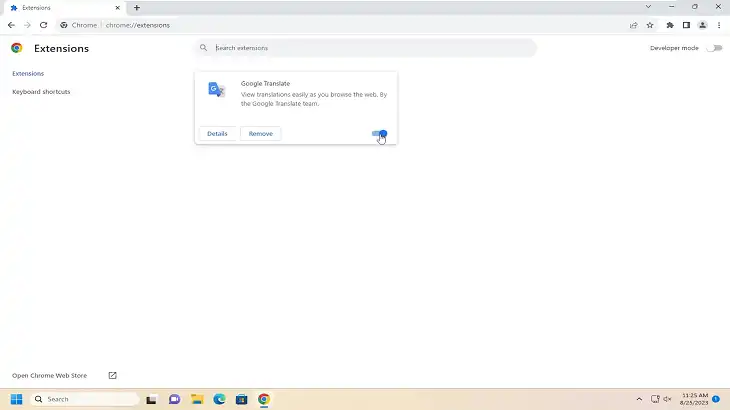Click the volume icon in the system tray
The image size is (730, 410).
pos(667,399)
